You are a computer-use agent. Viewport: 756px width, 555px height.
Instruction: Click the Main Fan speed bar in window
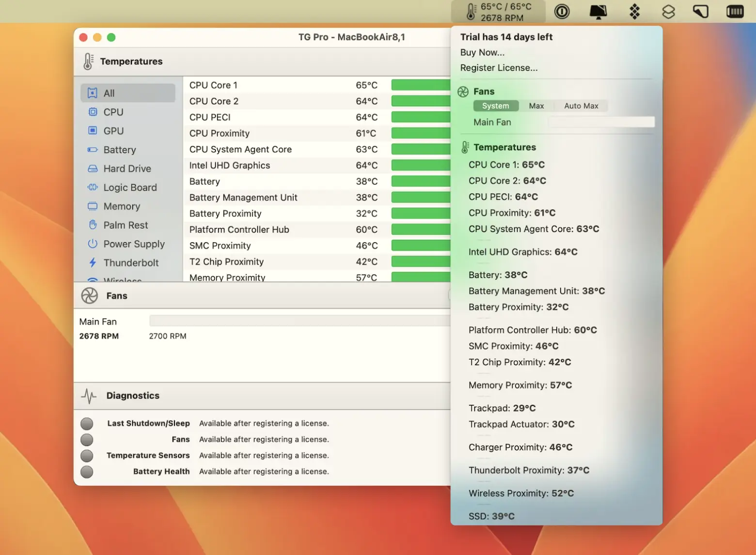click(299, 321)
